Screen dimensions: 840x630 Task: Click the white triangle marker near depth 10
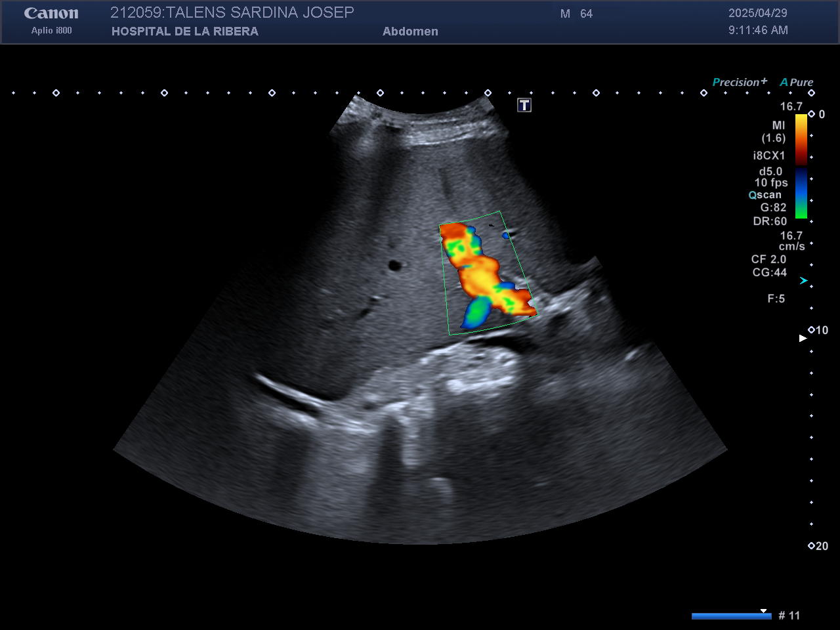[803, 338]
